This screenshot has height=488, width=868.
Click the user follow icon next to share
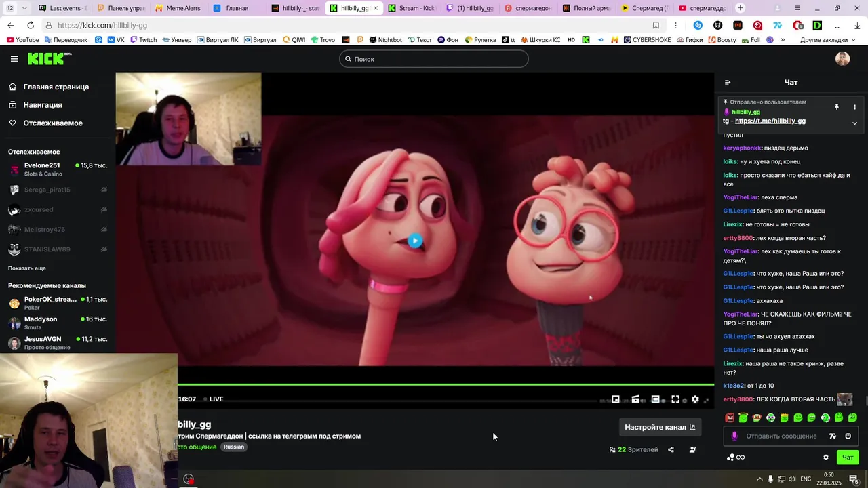click(692, 449)
